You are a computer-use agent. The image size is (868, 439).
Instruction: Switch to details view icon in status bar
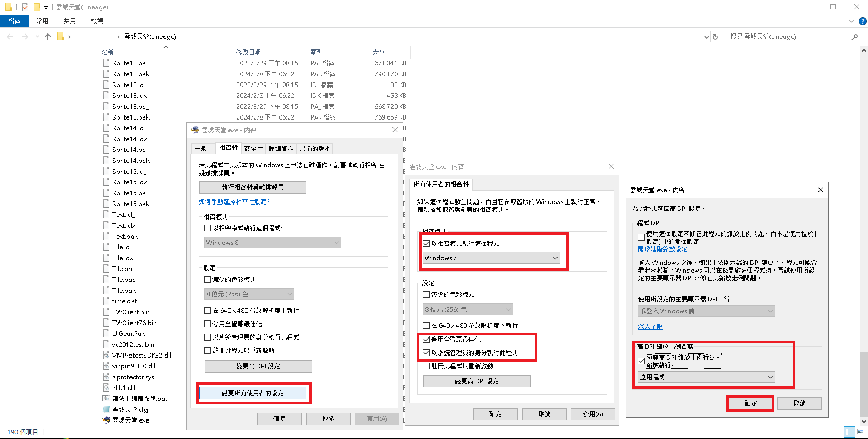coord(849,432)
